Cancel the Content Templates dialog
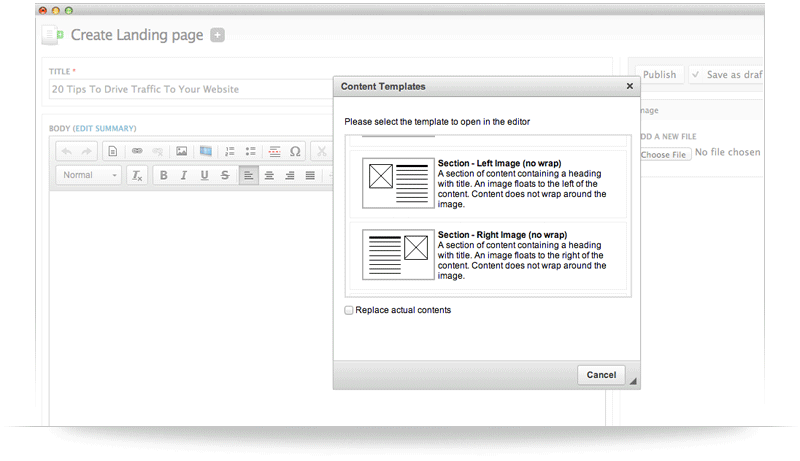 601,375
